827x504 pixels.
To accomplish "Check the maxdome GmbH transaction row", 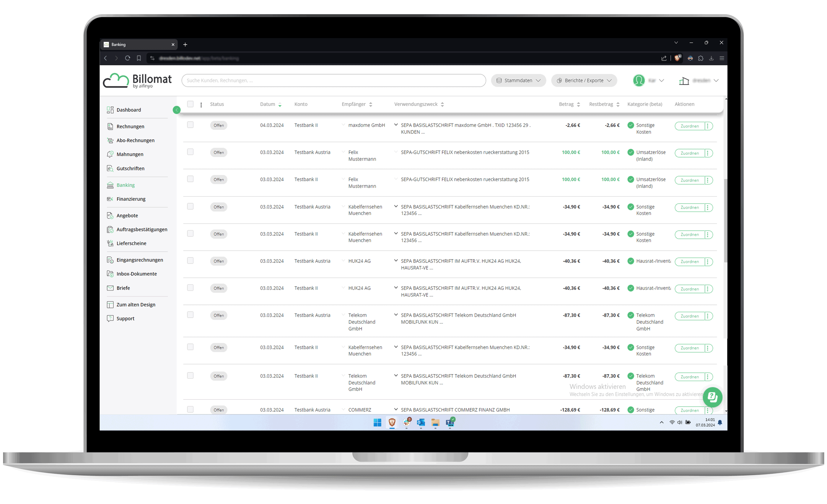I will 190,125.
